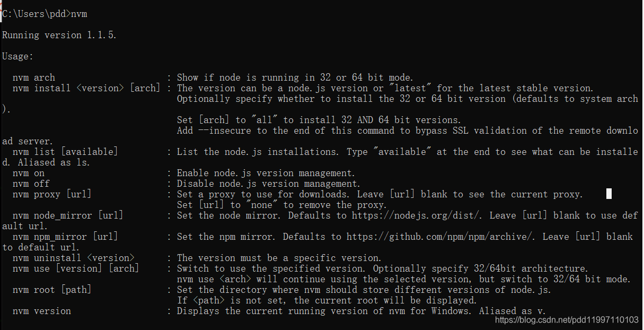644x330 pixels.
Task: Select the "nvm proxy [url]" command
Action: 52,195
